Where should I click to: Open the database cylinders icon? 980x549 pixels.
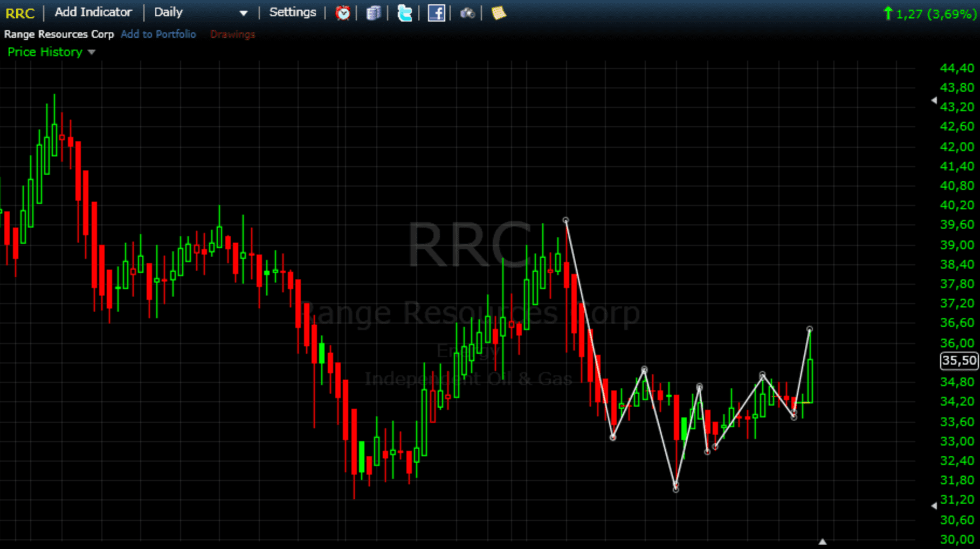[x=374, y=13]
